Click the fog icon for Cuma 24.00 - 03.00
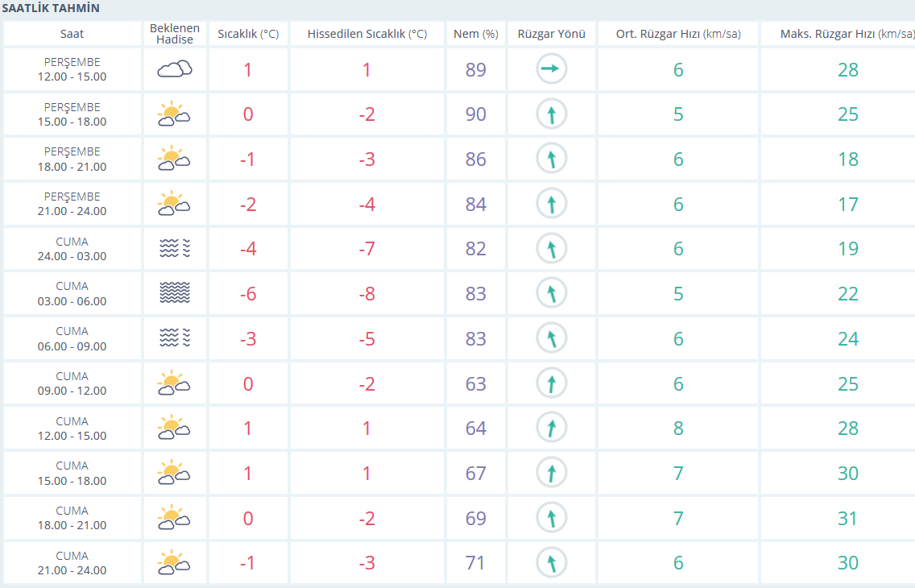 (x=174, y=249)
